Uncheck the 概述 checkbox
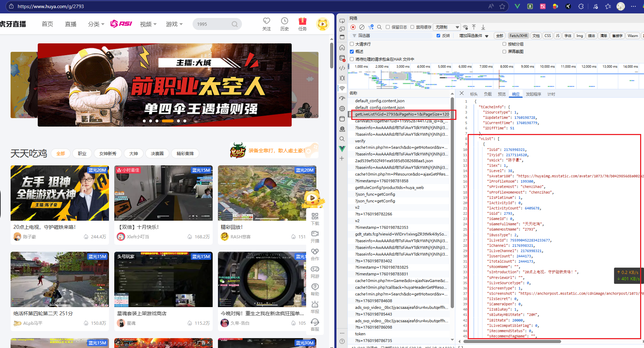The height and width of the screenshot is (348, 644). coord(352,51)
